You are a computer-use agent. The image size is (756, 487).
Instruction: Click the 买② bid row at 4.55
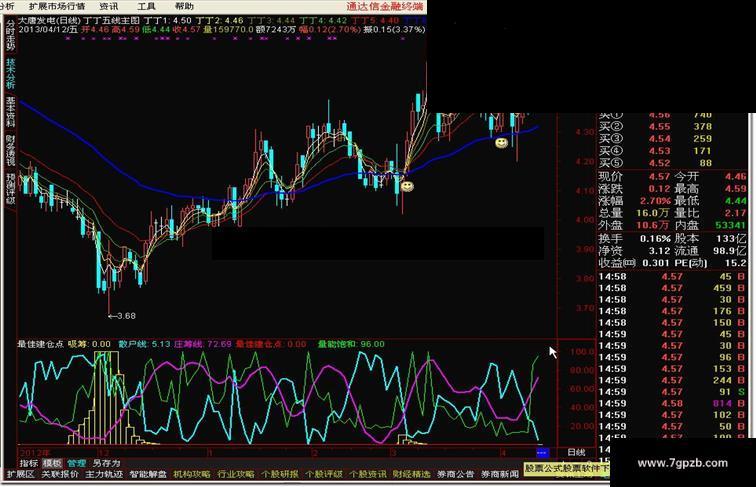point(656,126)
